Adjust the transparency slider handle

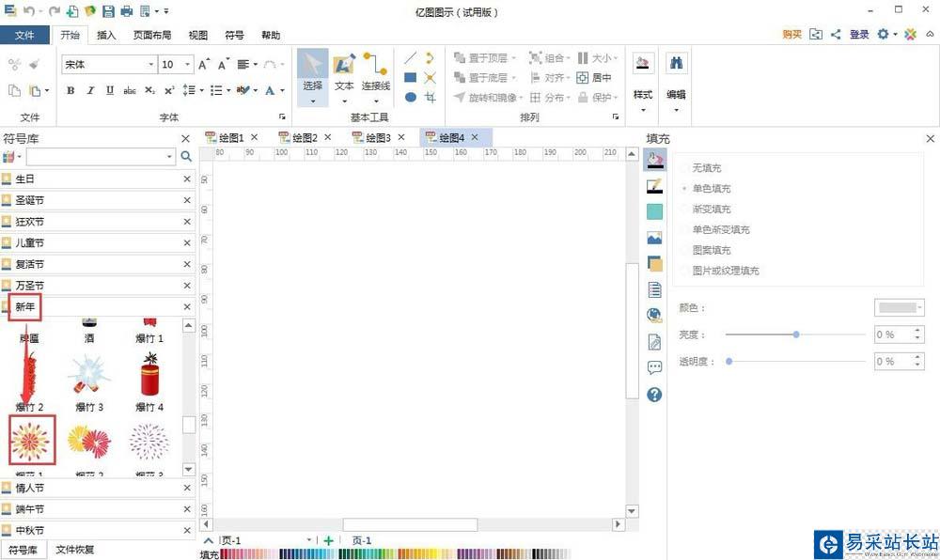[729, 361]
